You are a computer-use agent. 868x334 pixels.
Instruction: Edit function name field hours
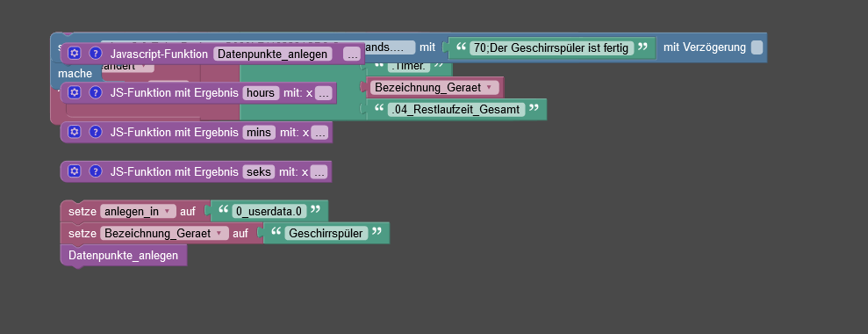(260, 92)
